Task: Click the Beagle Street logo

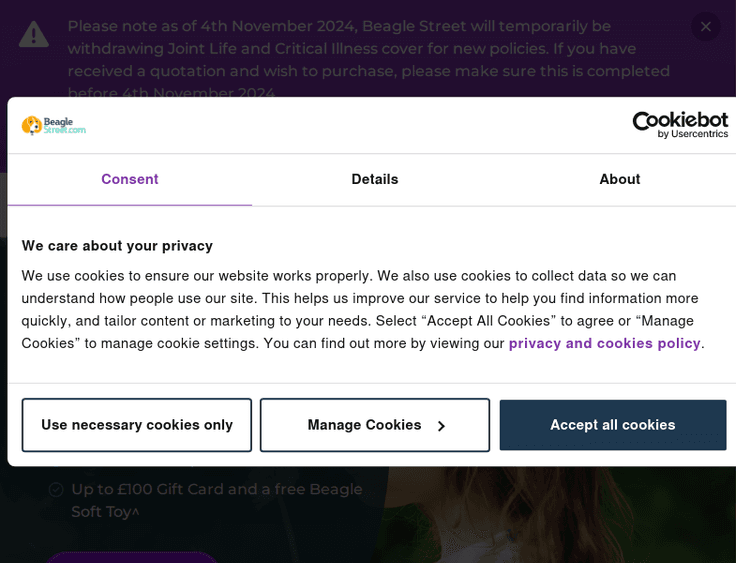Action: pos(54,125)
